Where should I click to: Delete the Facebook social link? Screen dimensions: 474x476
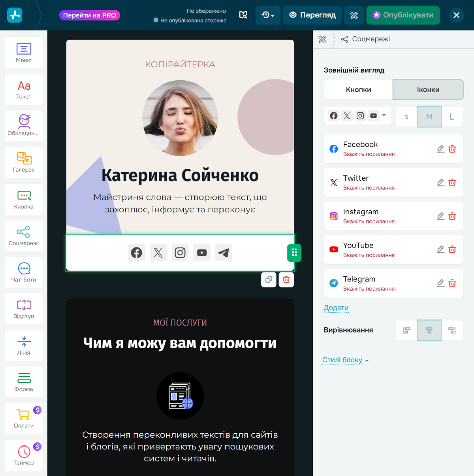(x=452, y=149)
